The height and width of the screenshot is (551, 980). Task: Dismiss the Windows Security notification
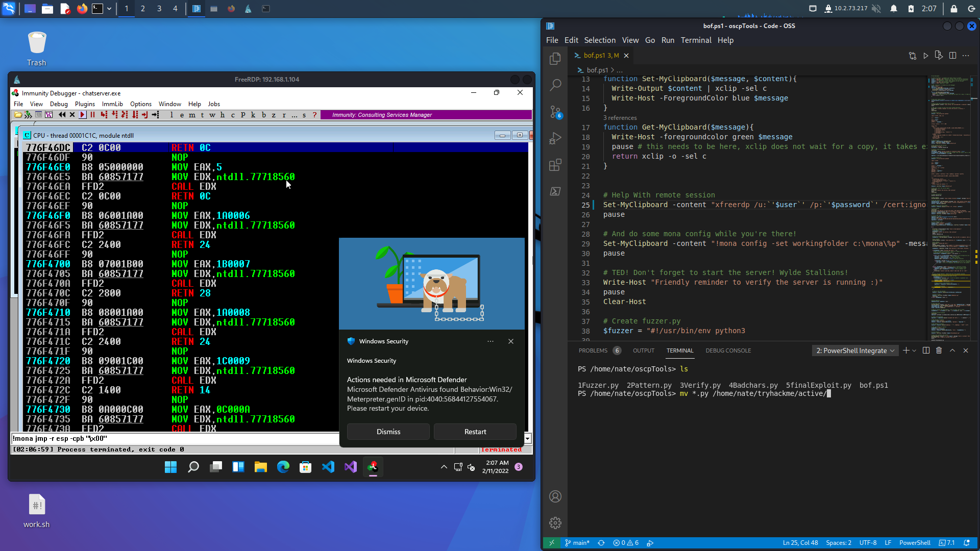click(388, 432)
